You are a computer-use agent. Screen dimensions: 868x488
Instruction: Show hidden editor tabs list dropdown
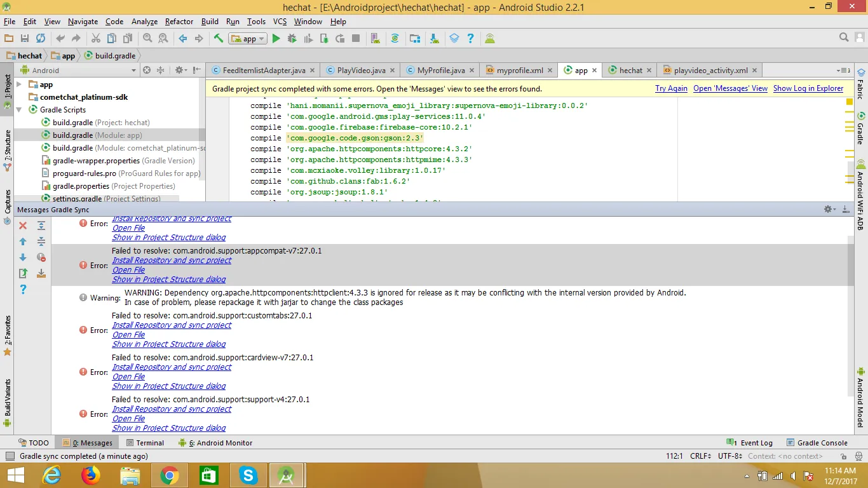(843, 71)
